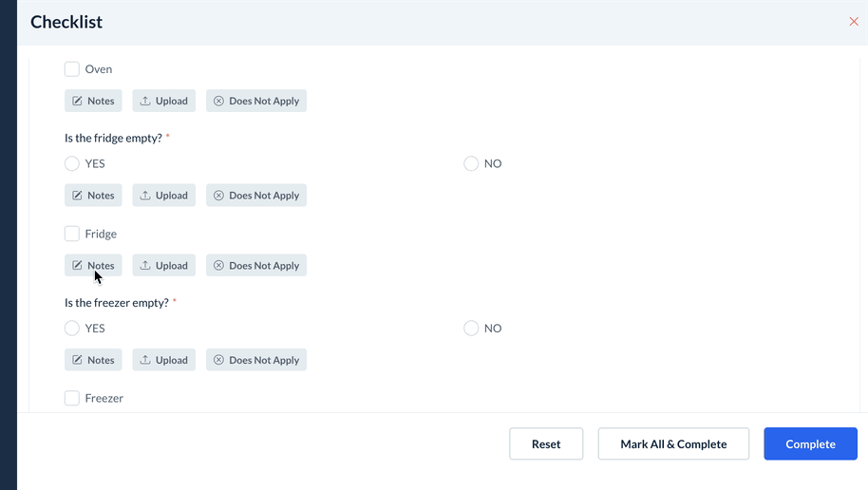Tick the Fridge checkbox

(x=72, y=234)
